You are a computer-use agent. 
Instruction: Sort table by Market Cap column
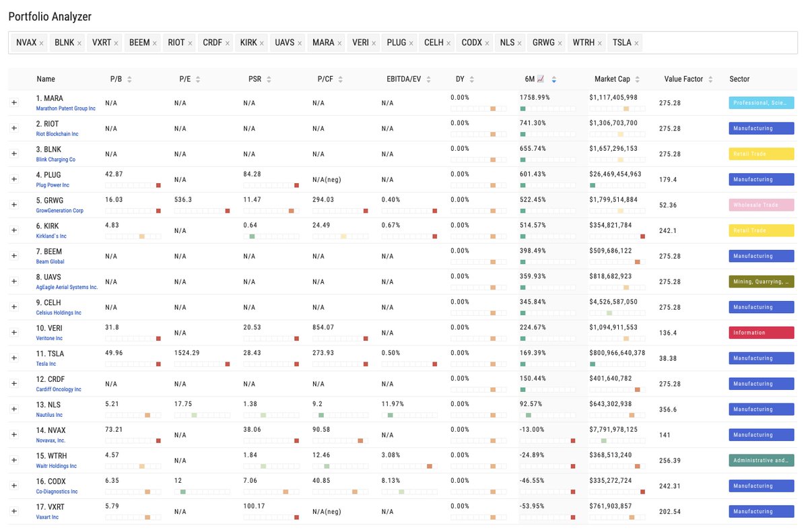coord(637,79)
